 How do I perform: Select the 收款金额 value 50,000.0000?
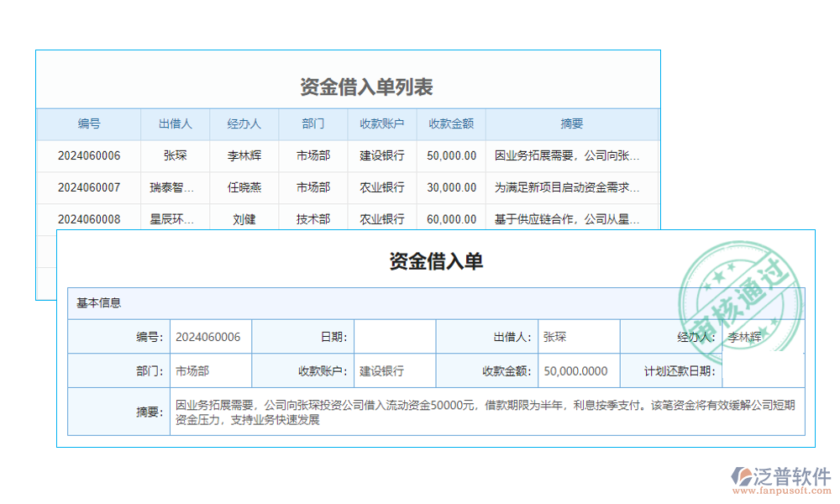pos(577,370)
